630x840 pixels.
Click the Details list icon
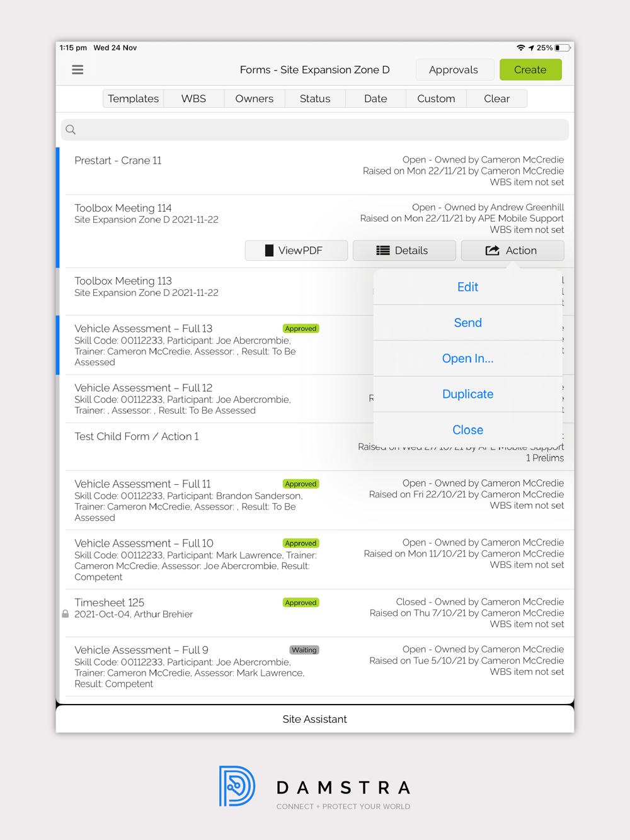[383, 251]
